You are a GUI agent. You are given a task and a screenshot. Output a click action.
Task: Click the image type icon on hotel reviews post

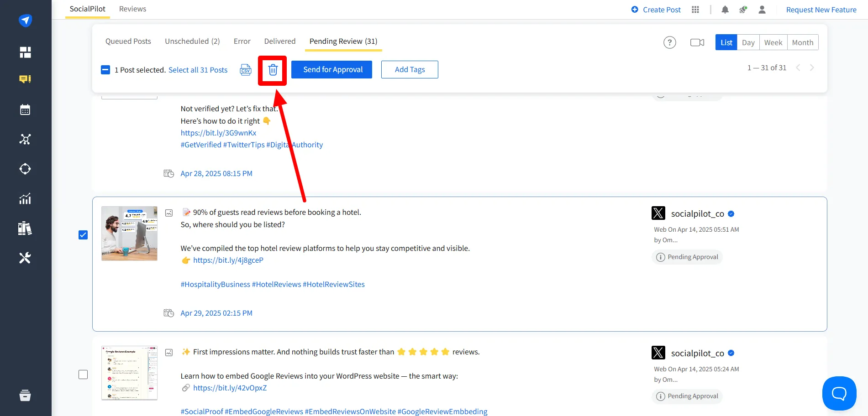click(169, 213)
